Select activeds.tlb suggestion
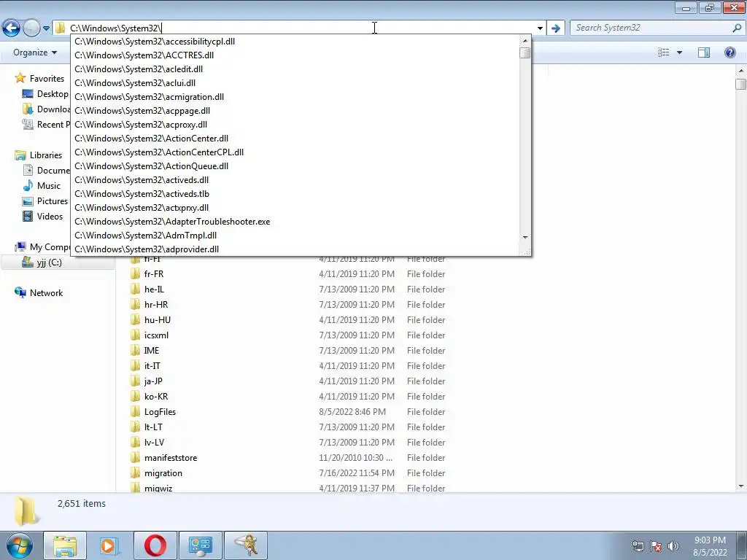The height and width of the screenshot is (560, 747). pyautogui.click(x=295, y=194)
